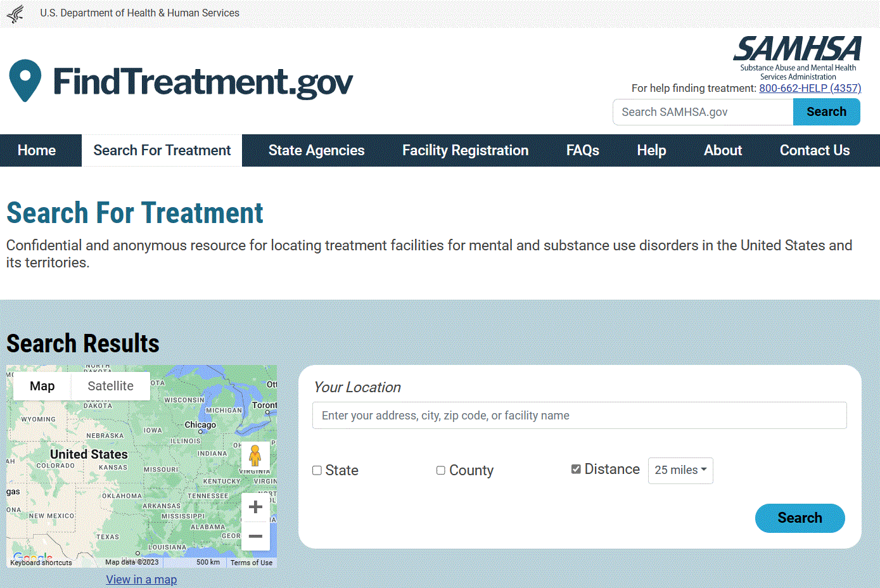Click the SAMHSA logo

pos(798,58)
